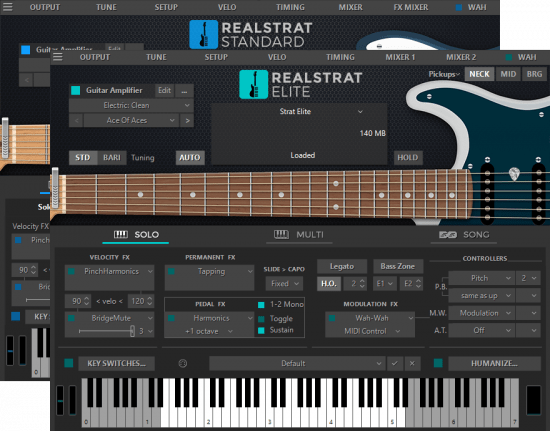
Task: Open the TIMING menu in Elite window
Action: [x=340, y=57]
